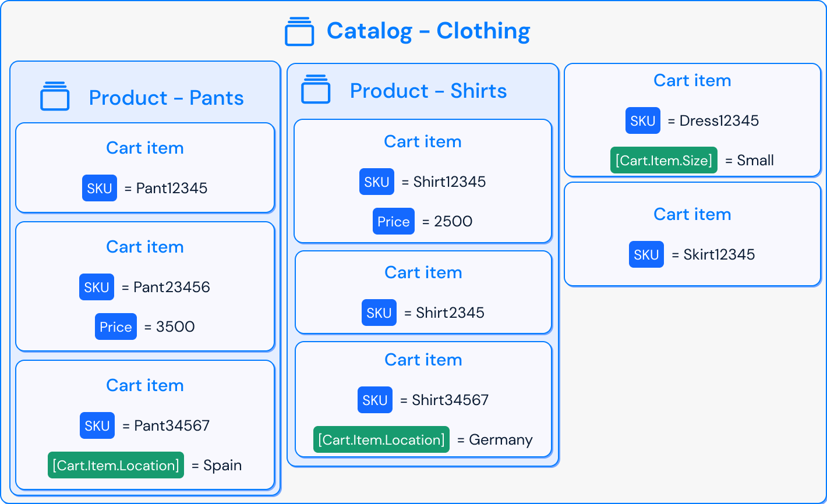
Task: Click Cart item title above Skirt12345
Action: (x=692, y=214)
